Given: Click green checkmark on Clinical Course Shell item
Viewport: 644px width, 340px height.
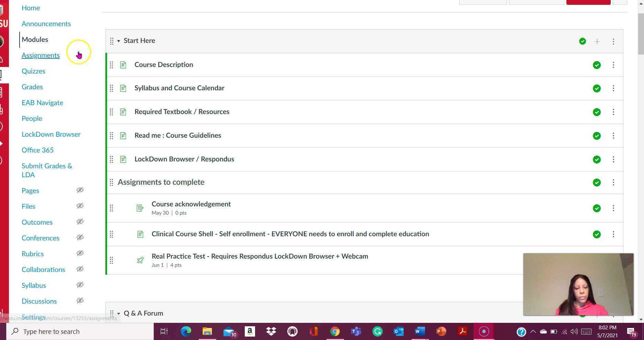Looking at the screenshot, I should pos(597,235).
